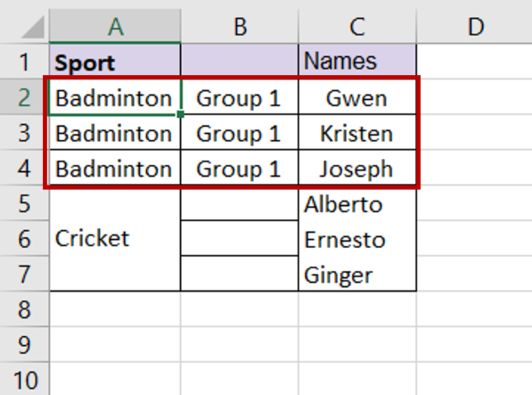Image resolution: width=532 pixels, height=395 pixels.
Task: Select the cell with Joseph
Action: tap(357, 169)
